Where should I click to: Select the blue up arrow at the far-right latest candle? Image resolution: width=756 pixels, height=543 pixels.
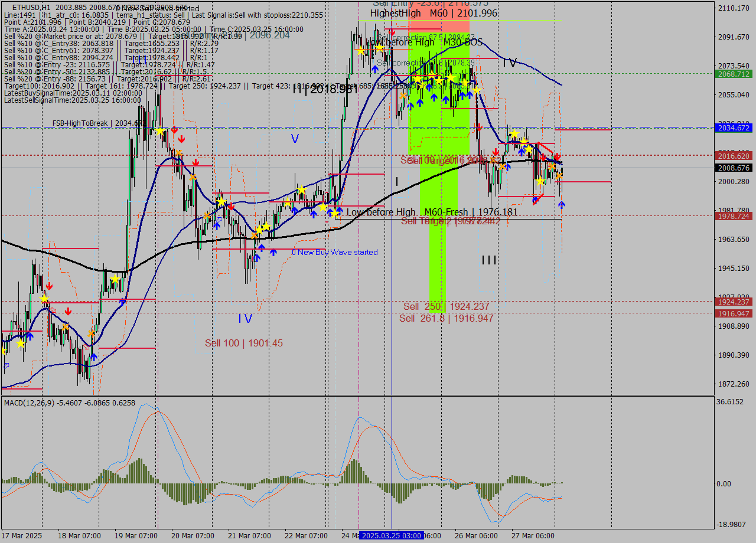pyautogui.click(x=562, y=204)
